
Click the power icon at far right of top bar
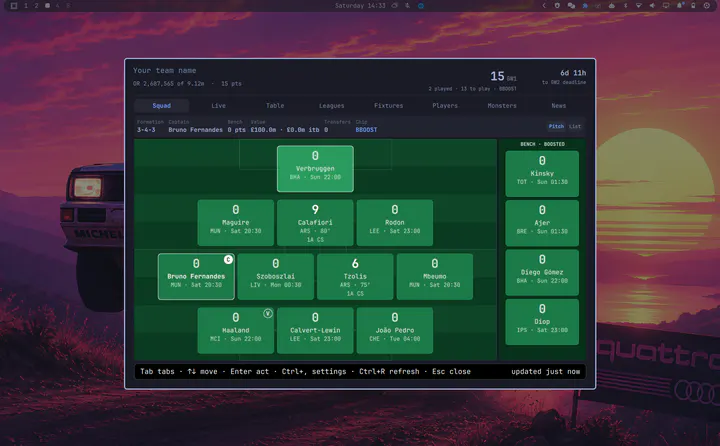pyautogui.click(x=707, y=6)
